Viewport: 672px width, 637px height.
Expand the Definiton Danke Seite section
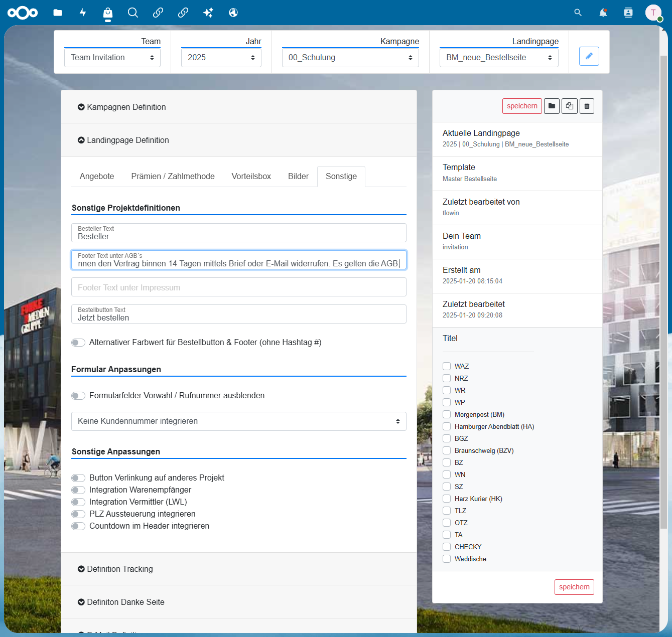(239, 602)
